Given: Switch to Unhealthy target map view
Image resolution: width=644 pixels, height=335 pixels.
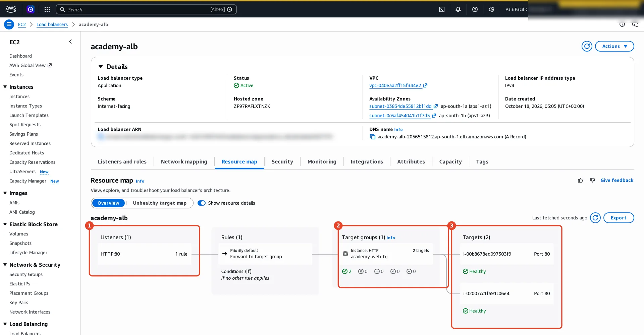Looking at the screenshot, I should coord(160,203).
